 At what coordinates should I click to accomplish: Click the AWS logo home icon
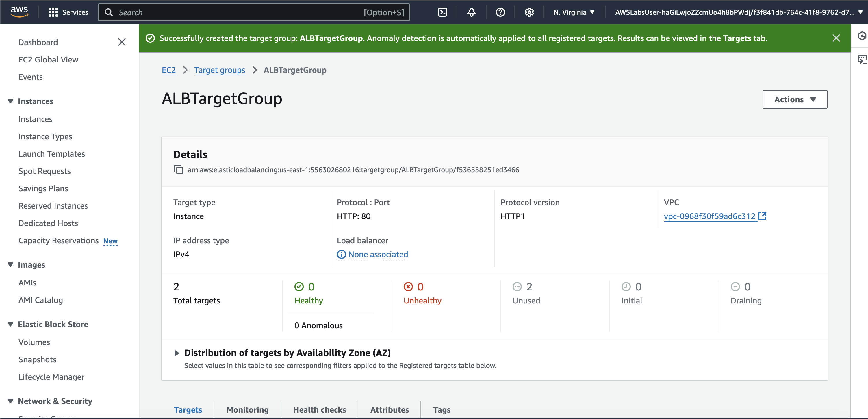pos(19,12)
